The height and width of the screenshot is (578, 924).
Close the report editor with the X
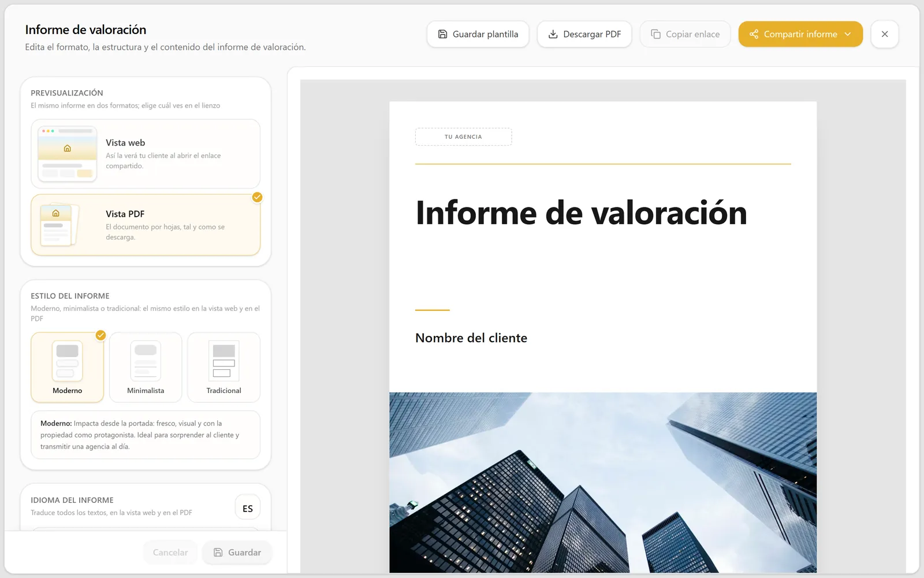pos(885,34)
